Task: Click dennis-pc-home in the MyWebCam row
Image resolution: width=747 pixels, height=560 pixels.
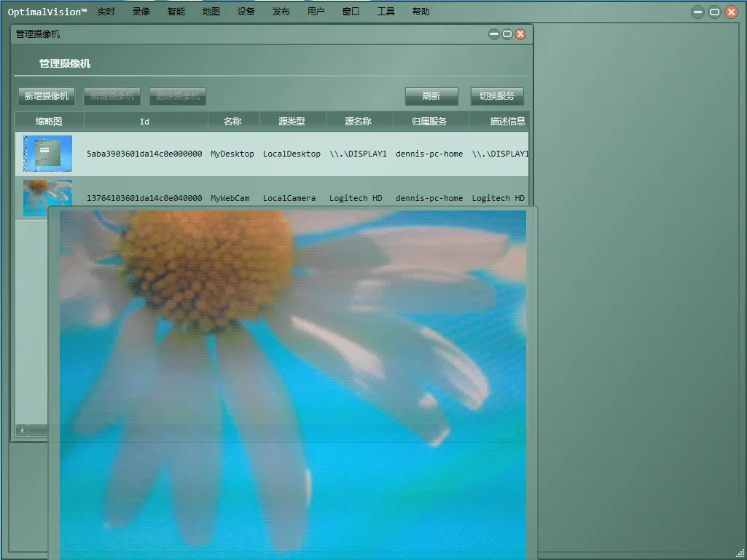Action: click(x=429, y=198)
